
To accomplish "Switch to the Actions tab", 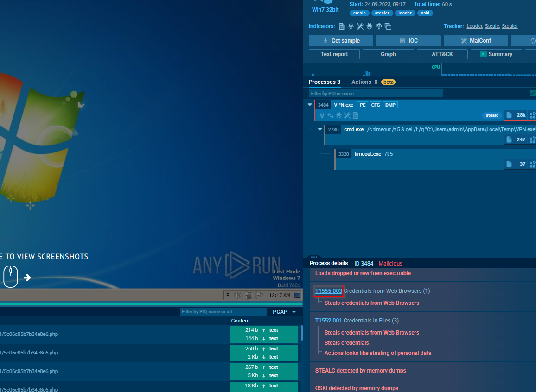I will [361, 82].
